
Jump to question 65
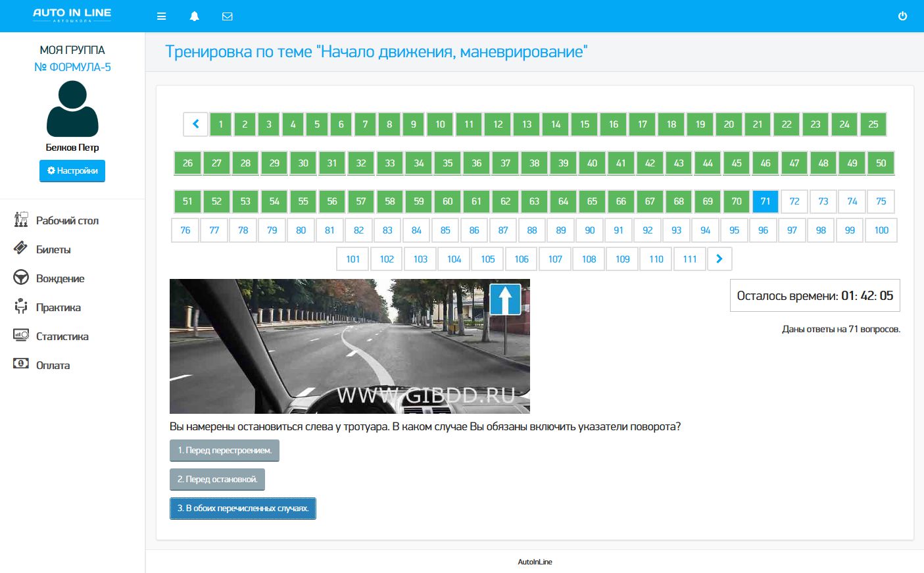[592, 201]
